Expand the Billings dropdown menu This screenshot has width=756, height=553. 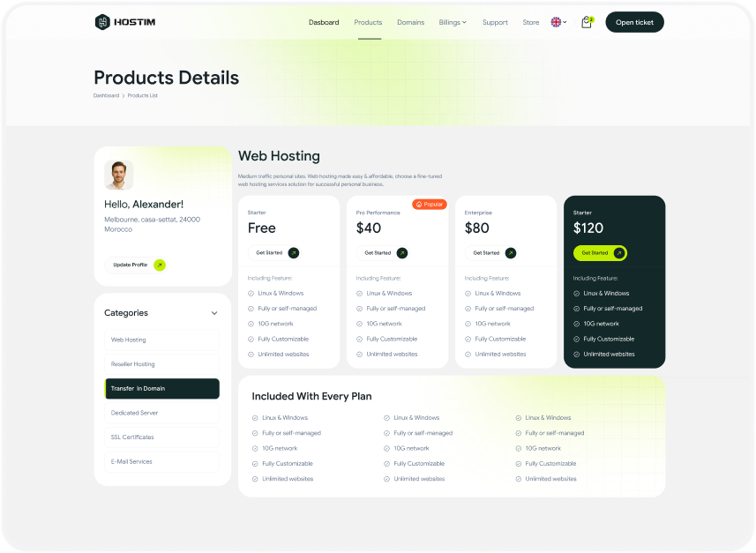pyautogui.click(x=453, y=22)
